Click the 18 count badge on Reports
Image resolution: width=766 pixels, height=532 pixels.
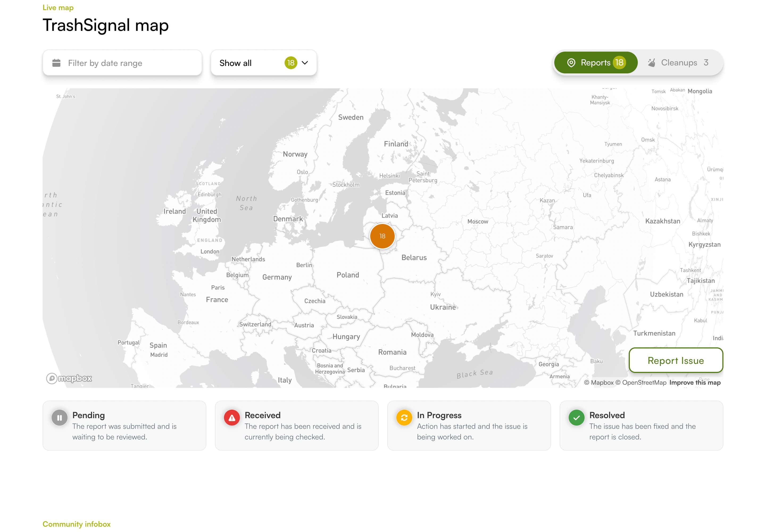(x=619, y=63)
